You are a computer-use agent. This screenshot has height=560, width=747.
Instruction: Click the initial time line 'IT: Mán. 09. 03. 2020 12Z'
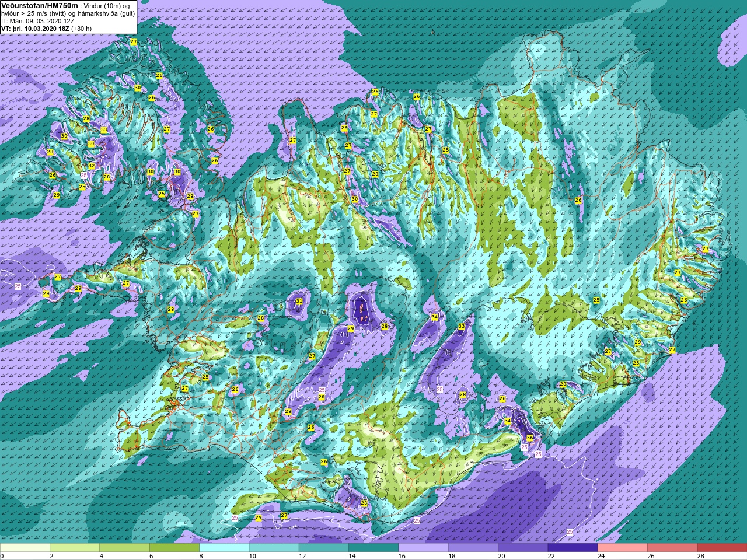(39, 20)
